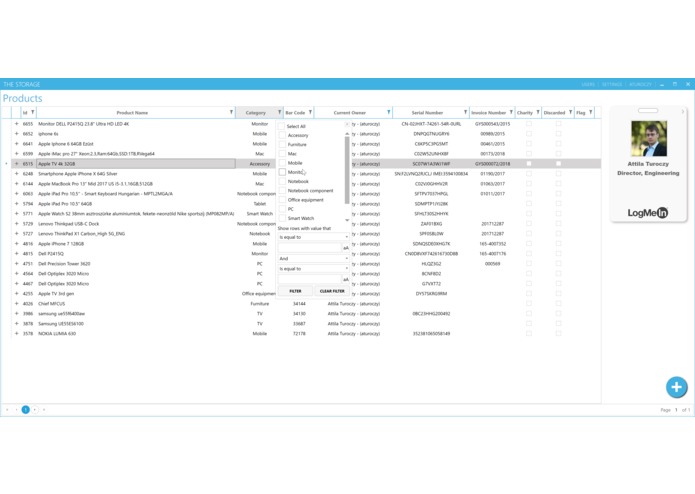
Task: Click the CLEAR FILTER button
Action: coord(332,291)
